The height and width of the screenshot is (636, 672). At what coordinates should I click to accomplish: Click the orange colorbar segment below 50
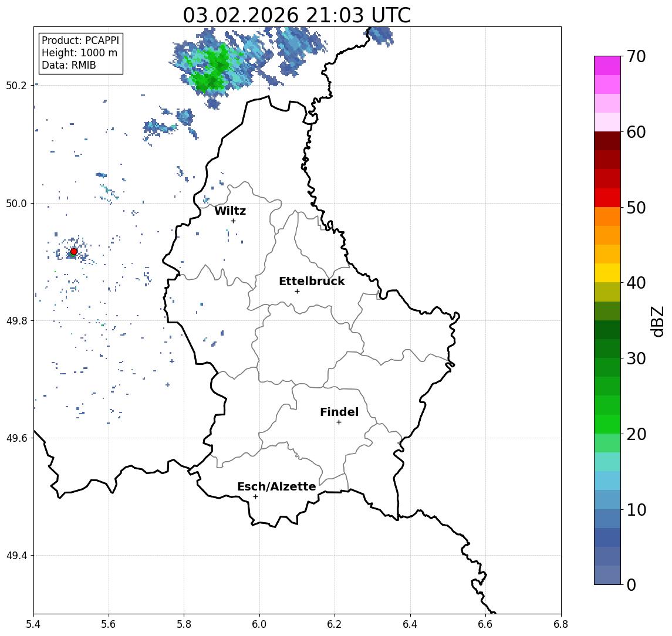(x=607, y=216)
